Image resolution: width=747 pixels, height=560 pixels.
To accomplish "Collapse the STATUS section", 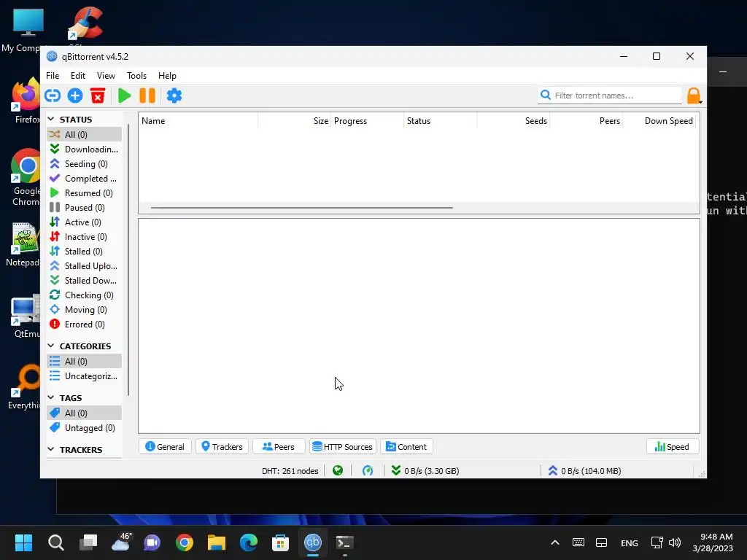I will pyautogui.click(x=51, y=119).
